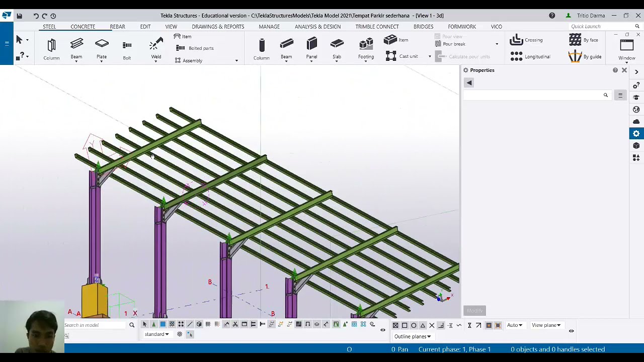Image resolution: width=644 pixels, height=362 pixels.
Task: Click the Save icon in title bar
Action: click(x=19, y=16)
